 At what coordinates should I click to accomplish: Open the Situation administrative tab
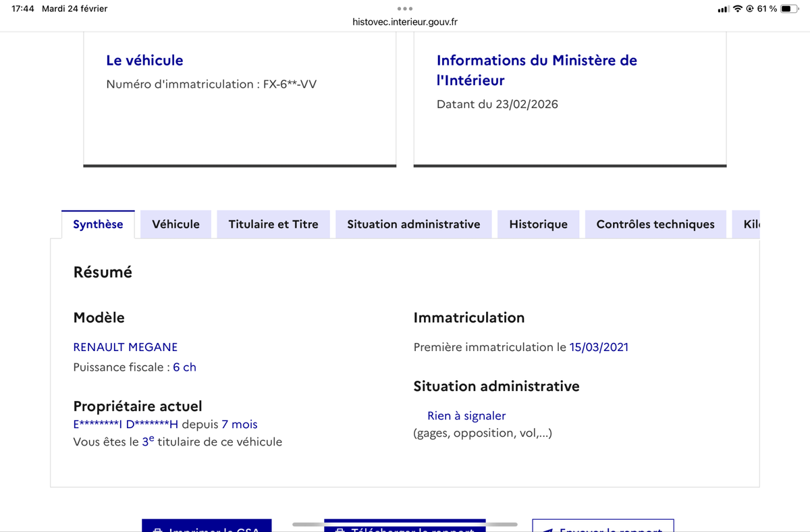pos(414,224)
